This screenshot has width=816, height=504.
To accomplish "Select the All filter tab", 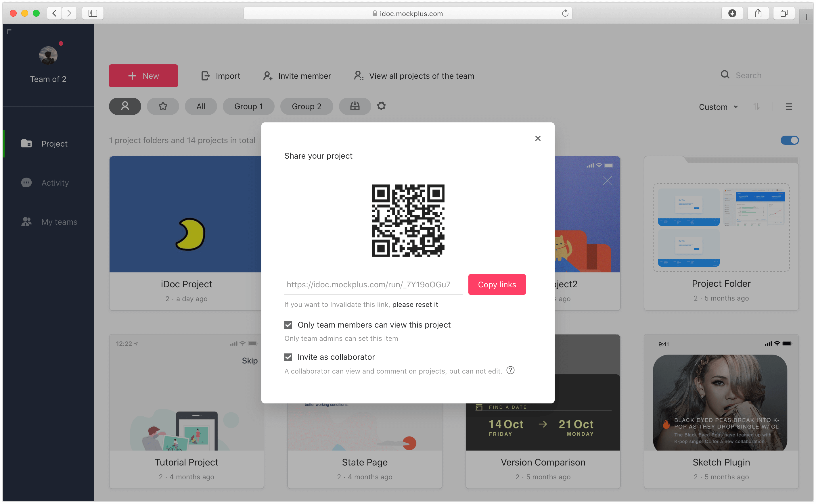I will point(201,106).
